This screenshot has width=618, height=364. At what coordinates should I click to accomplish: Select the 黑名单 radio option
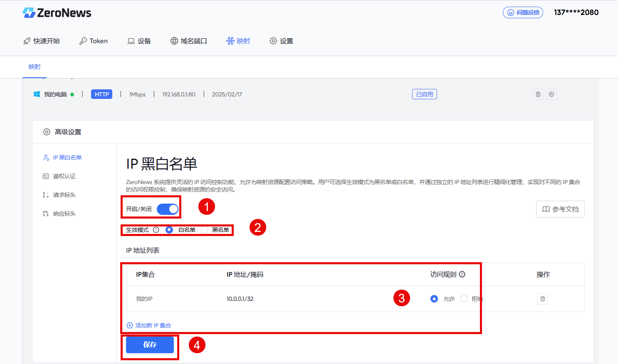pyautogui.click(x=205, y=230)
